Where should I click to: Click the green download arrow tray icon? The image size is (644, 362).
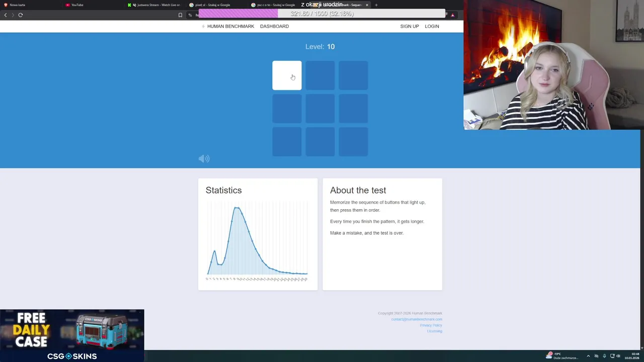pos(604,356)
